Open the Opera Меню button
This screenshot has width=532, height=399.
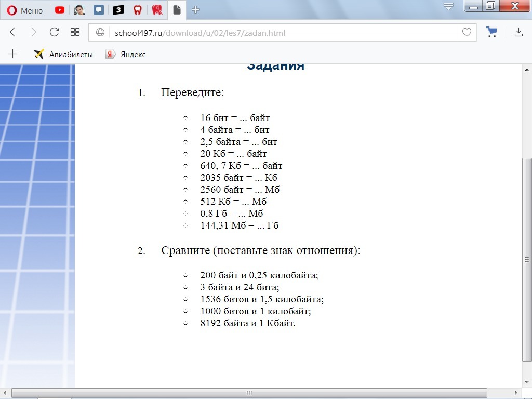25,10
